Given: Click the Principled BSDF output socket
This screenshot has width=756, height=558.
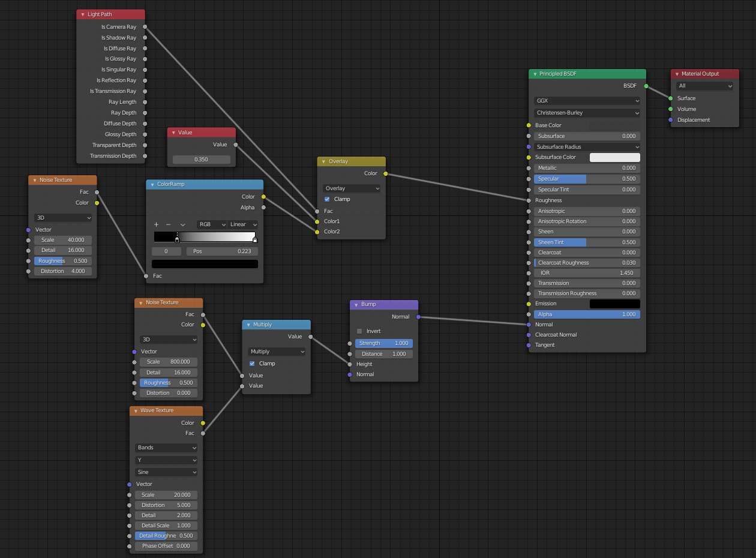Looking at the screenshot, I should pos(646,86).
